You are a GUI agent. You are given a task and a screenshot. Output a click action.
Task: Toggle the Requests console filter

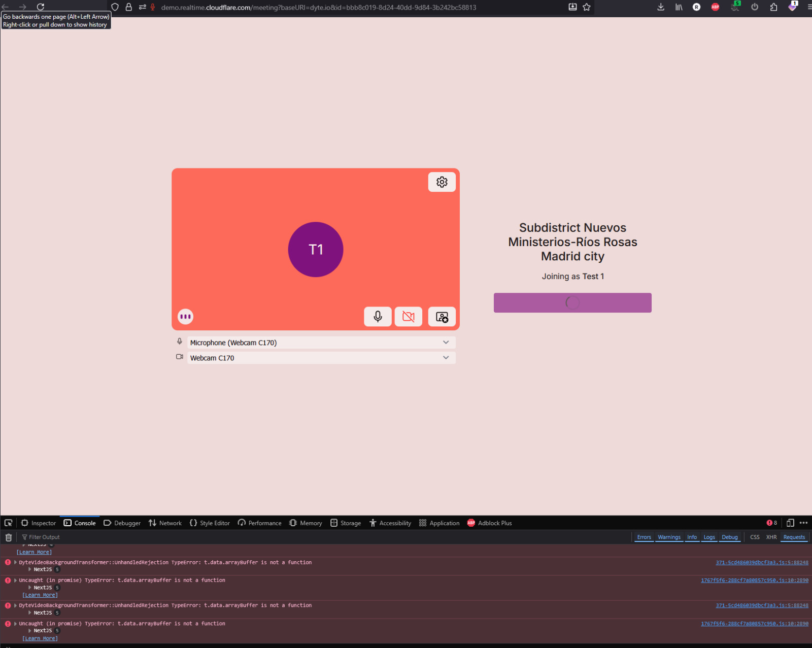pos(794,537)
